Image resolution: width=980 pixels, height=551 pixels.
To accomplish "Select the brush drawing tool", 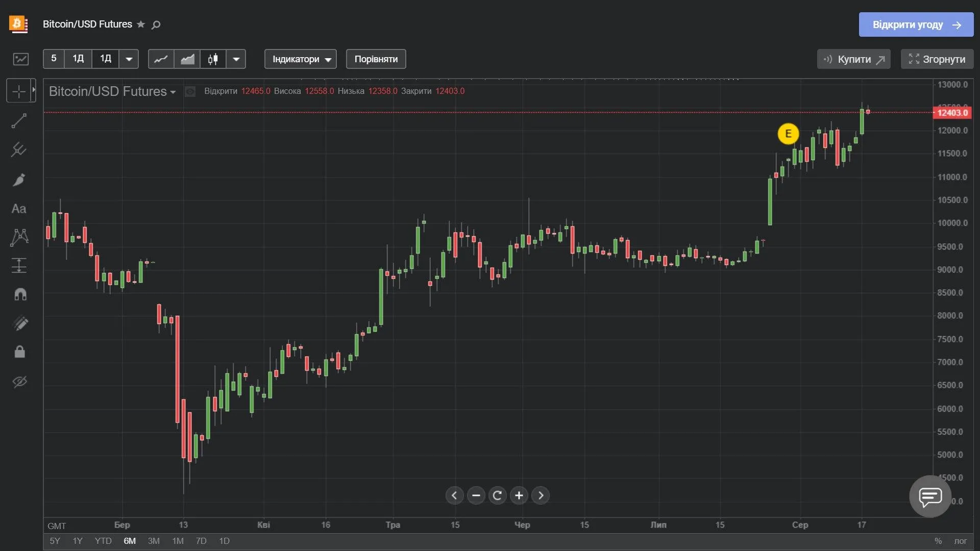I will coord(19,180).
